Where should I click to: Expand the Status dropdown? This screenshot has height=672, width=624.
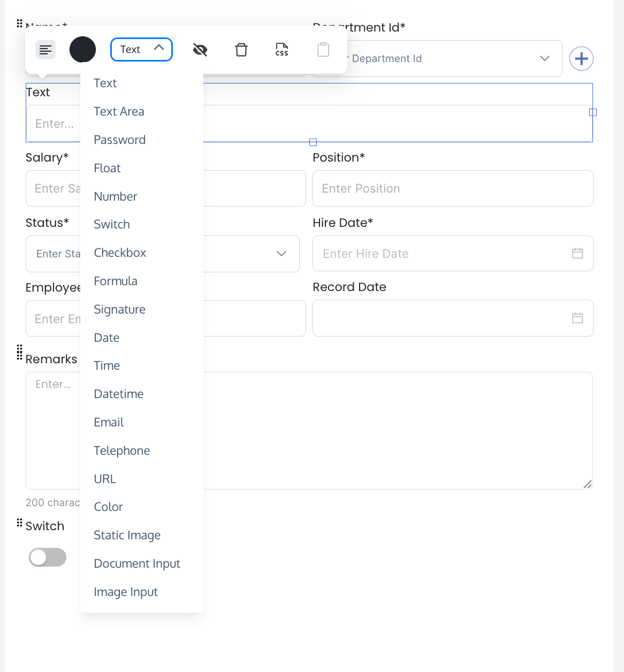point(281,254)
